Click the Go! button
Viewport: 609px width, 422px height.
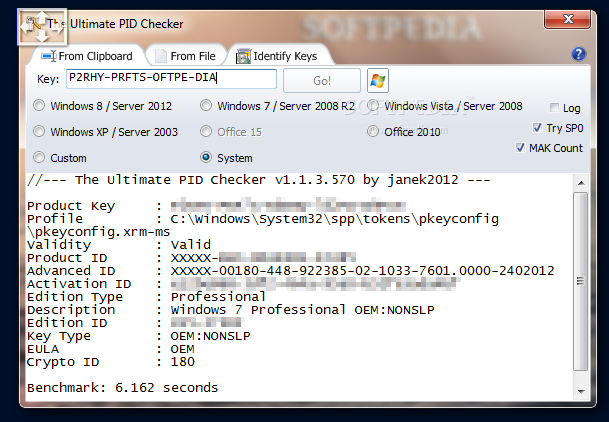coord(322,81)
